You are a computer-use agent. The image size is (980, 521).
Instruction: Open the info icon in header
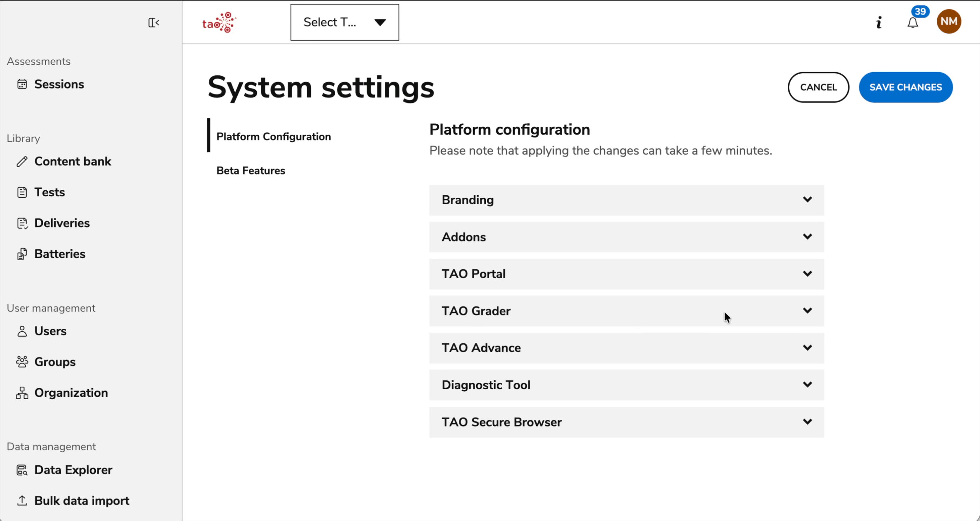point(879,23)
